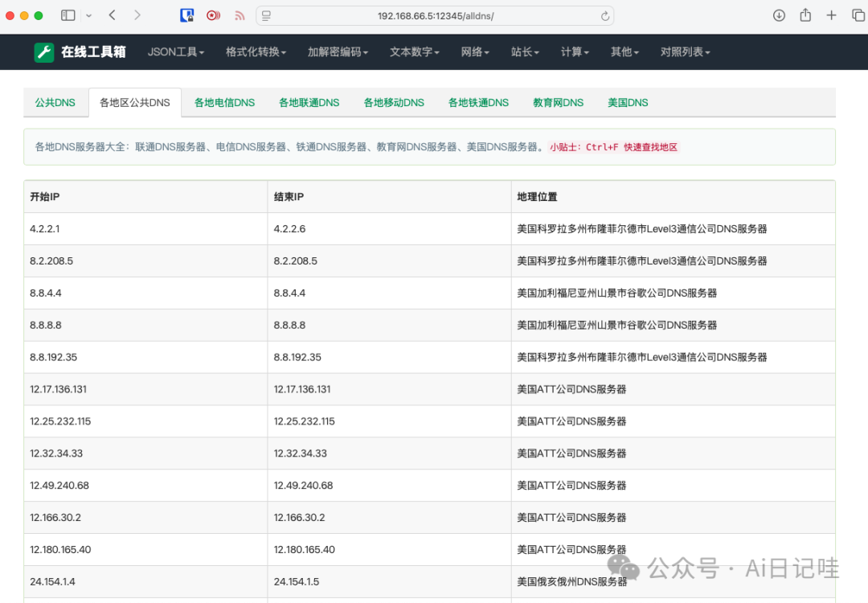868x603 pixels.
Task: Expand the 站长 dropdown menu
Action: pyautogui.click(x=525, y=52)
